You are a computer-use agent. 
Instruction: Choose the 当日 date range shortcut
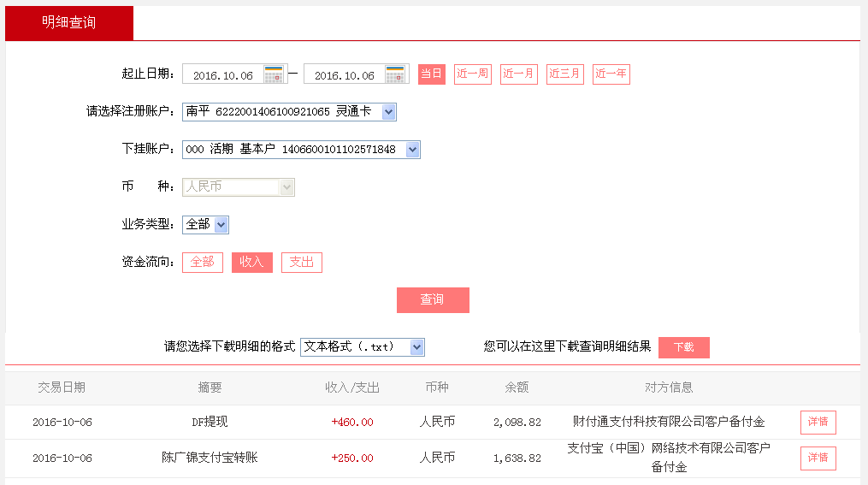(x=431, y=74)
